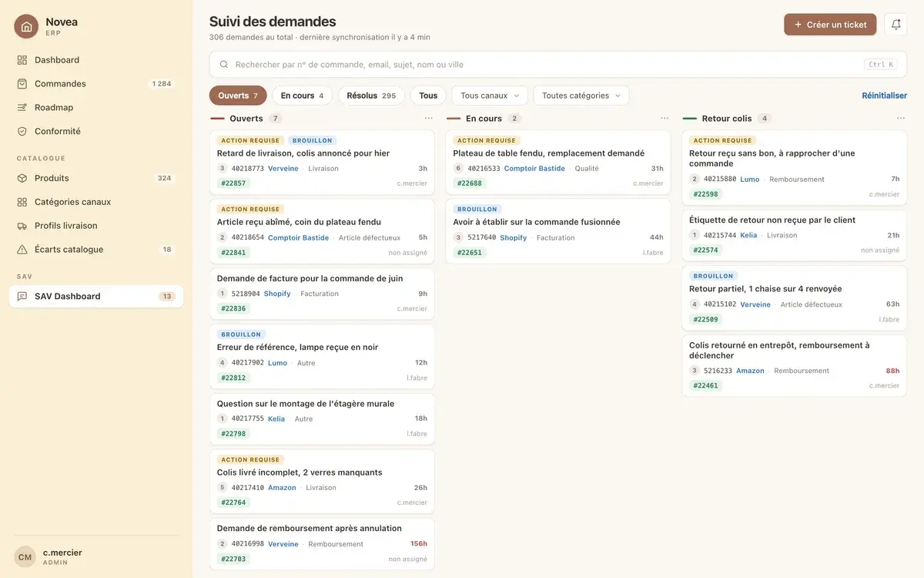This screenshot has height=578, width=924.
Task: Click the Conformité shield icon
Action: click(22, 132)
